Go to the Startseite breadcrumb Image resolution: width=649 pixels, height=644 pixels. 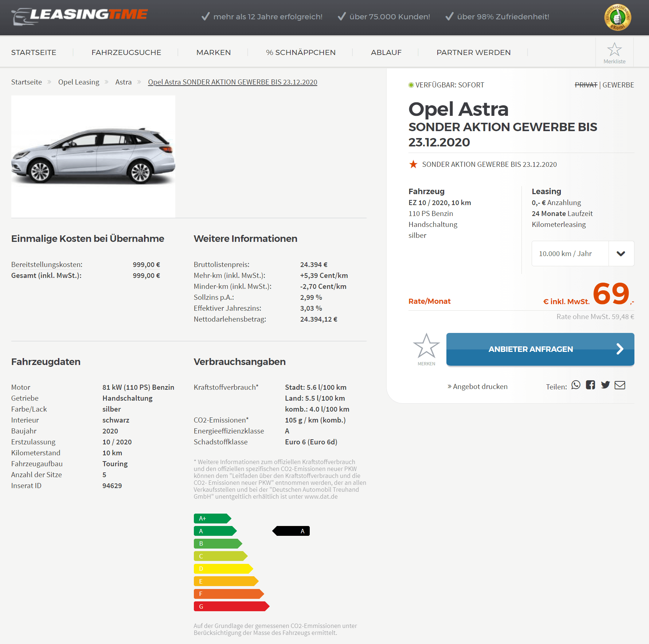click(27, 82)
